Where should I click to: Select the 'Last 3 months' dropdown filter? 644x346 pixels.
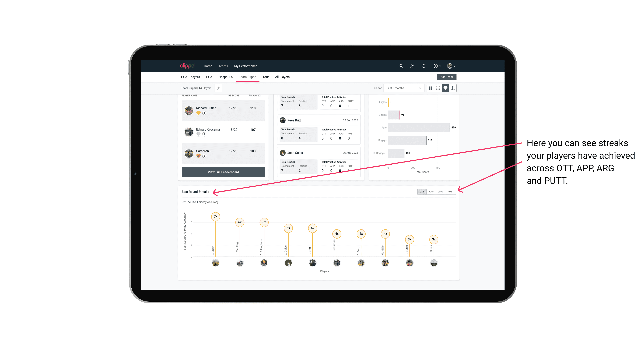403,88
